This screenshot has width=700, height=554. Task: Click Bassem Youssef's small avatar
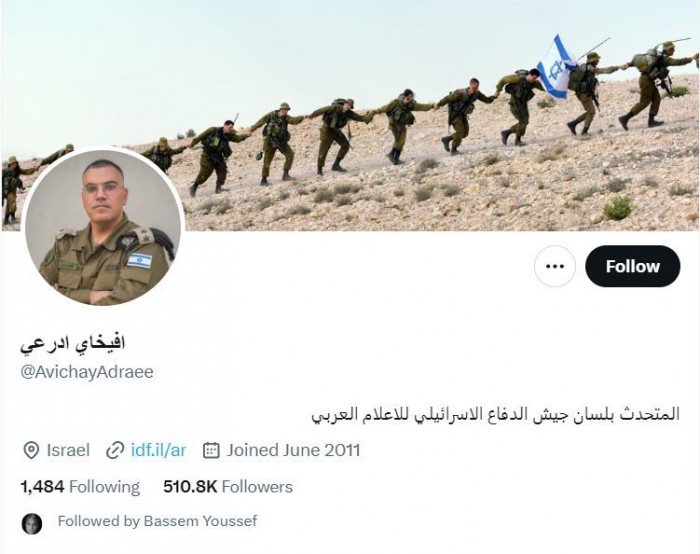[x=32, y=523]
